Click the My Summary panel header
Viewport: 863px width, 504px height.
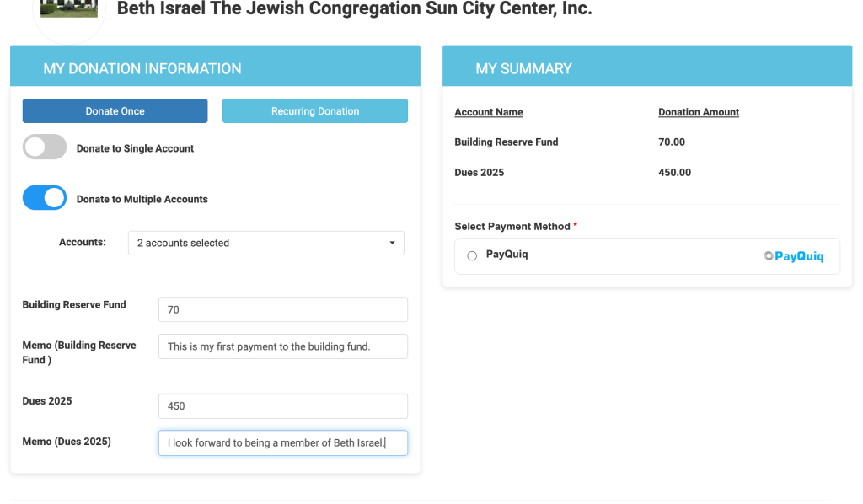click(523, 68)
